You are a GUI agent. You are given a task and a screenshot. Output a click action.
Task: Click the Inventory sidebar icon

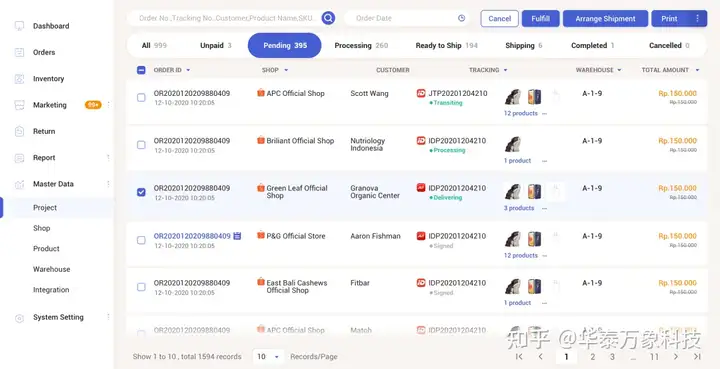point(19,79)
